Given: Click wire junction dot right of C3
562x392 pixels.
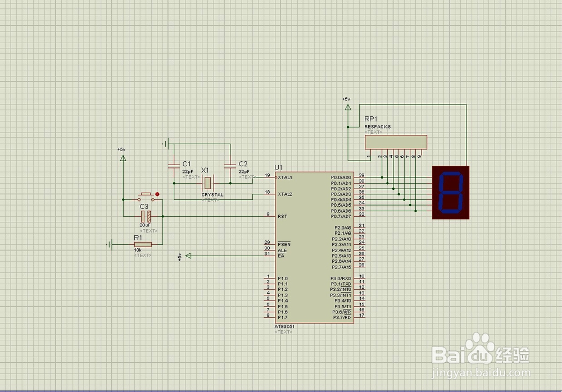Looking at the screenshot, I should (163, 216).
